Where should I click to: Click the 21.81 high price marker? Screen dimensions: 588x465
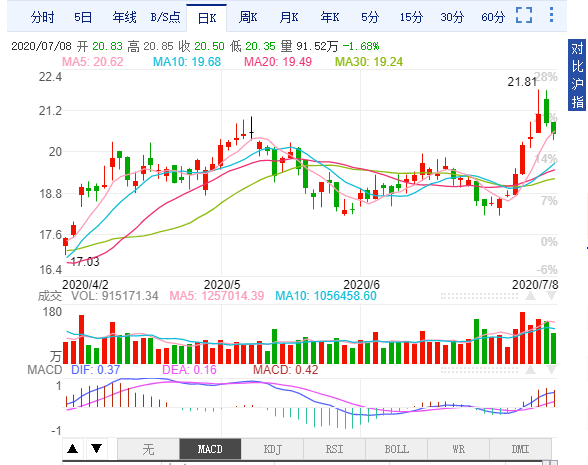click(522, 82)
